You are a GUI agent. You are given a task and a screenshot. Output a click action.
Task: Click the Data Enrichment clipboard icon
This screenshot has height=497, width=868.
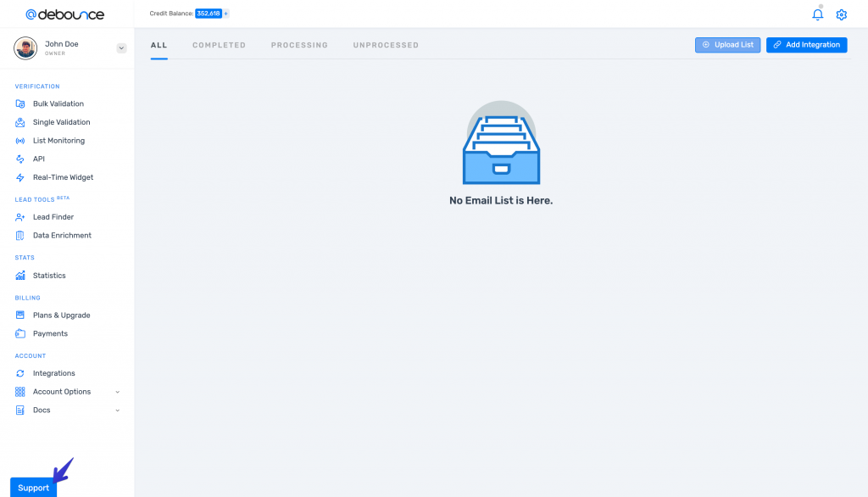point(20,236)
